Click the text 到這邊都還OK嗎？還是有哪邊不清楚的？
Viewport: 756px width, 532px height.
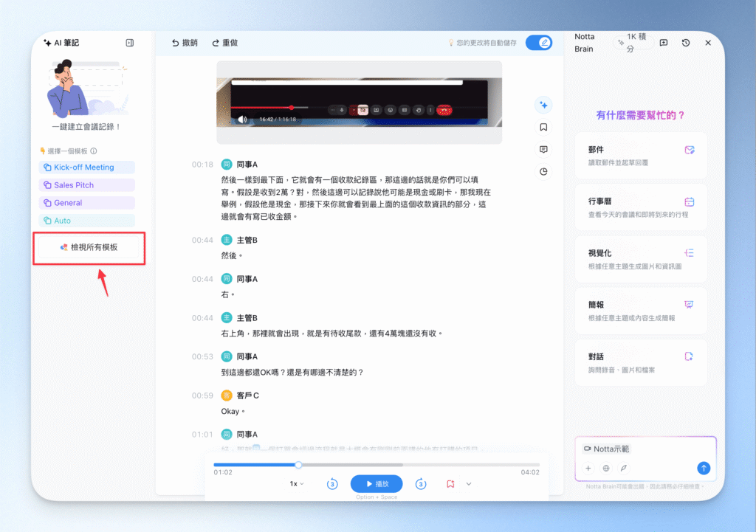click(292, 373)
